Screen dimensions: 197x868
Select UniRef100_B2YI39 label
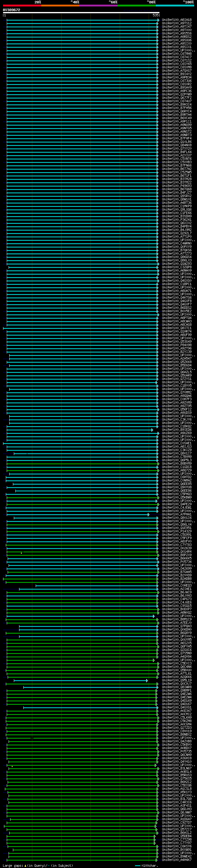tap(177, 352)
